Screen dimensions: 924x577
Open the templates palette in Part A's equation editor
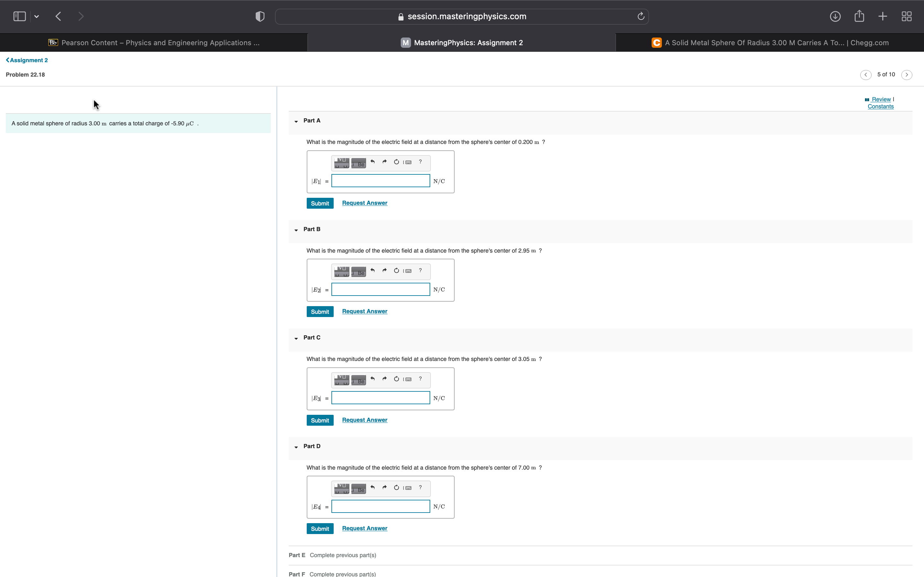click(341, 163)
